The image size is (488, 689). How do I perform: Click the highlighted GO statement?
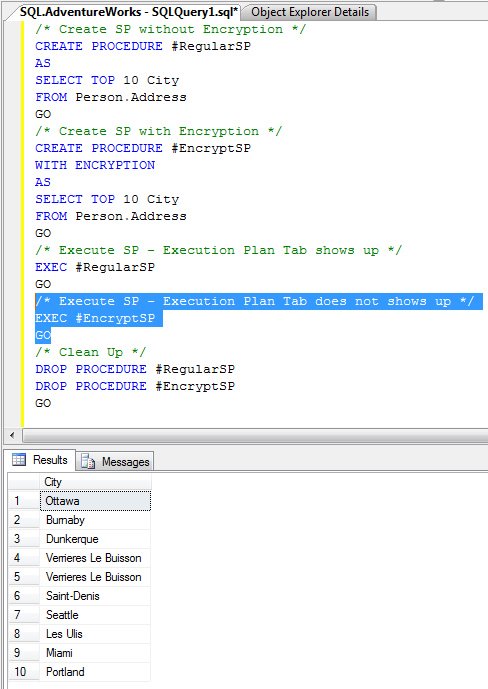43,335
